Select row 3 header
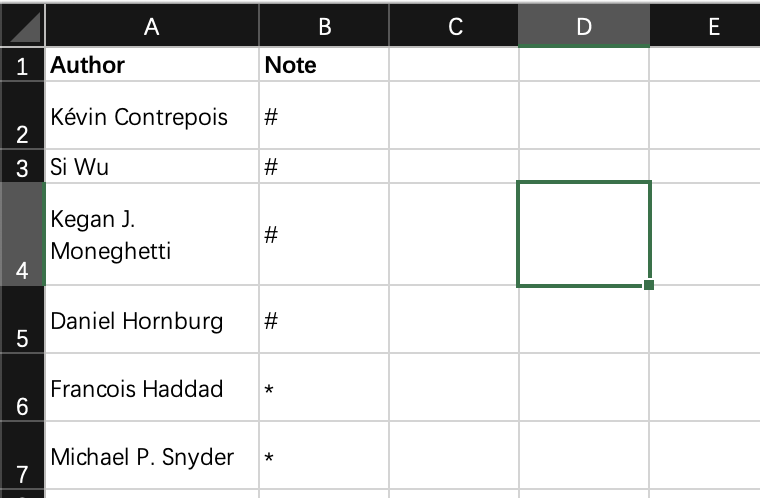The height and width of the screenshot is (498, 760). [x=22, y=166]
